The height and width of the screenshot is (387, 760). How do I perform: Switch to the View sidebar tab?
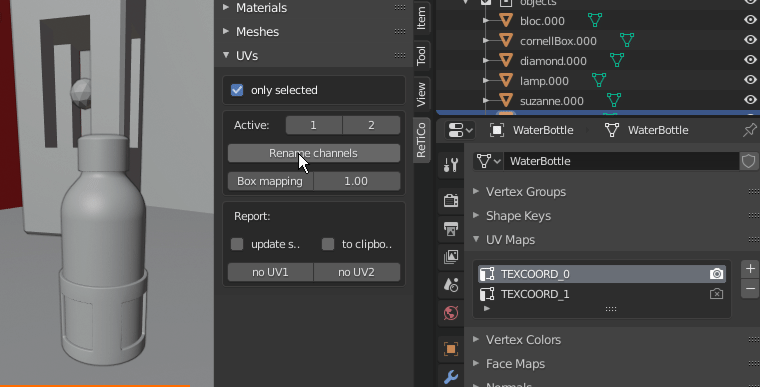point(421,94)
